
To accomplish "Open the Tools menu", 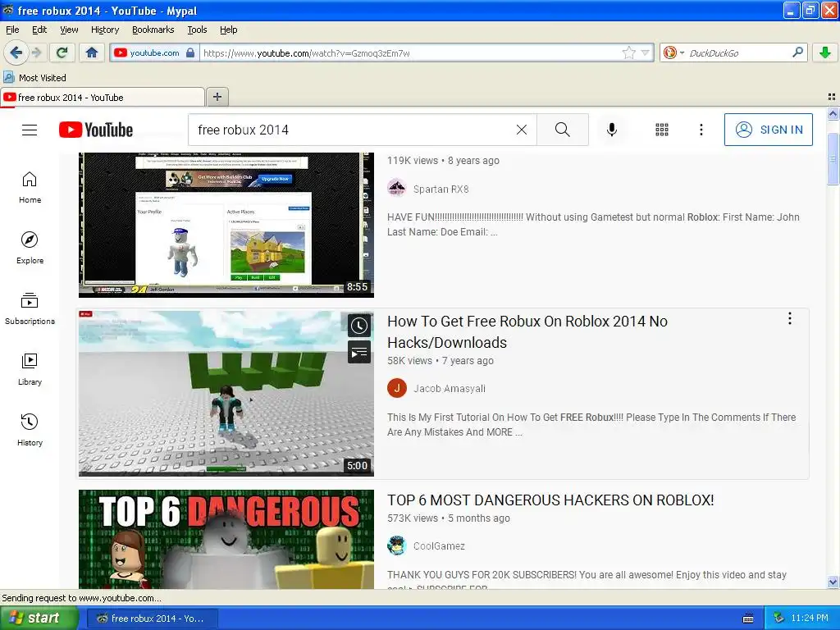I will click(x=197, y=30).
